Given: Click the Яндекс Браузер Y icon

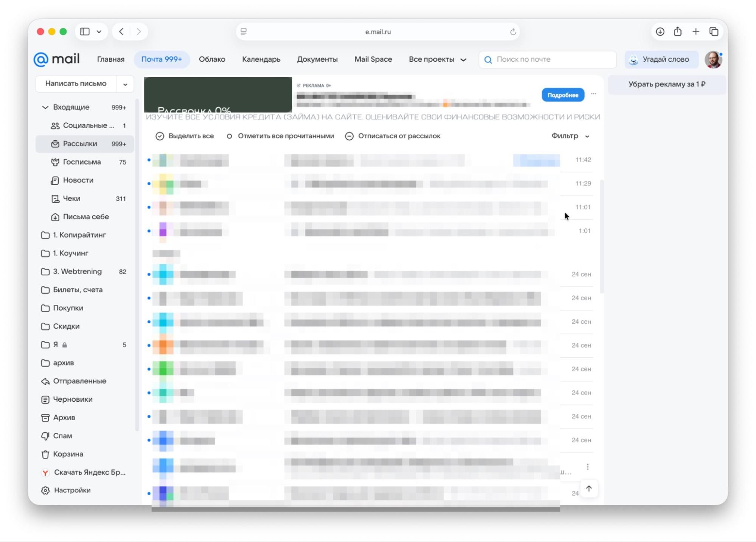Looking at the screenshot, I should [x=45, y=472].
